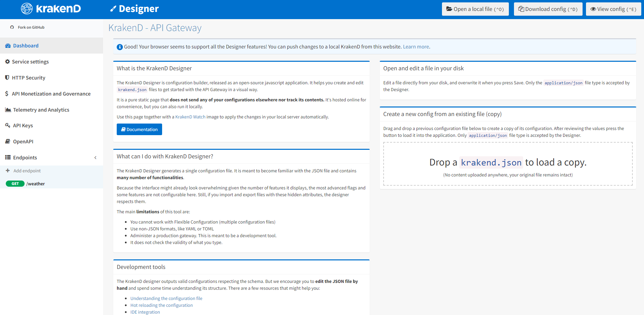The image size is (644, 315).
Task: Select API Keys in the sidebar
Action: pos(52,126)
